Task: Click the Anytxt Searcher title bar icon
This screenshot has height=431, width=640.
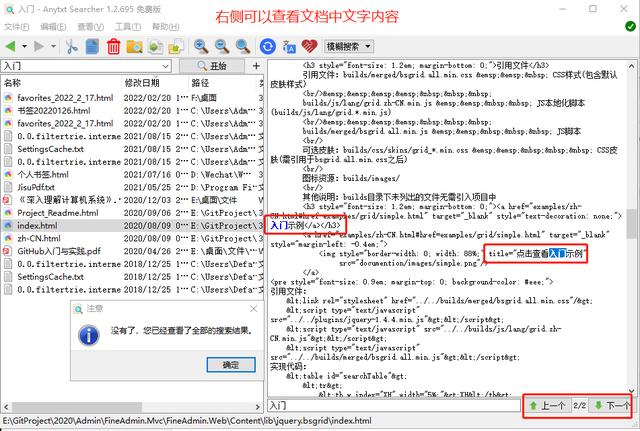Action: click(x=8, y=9)
